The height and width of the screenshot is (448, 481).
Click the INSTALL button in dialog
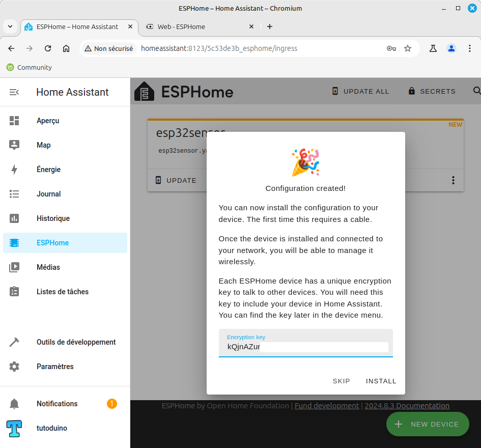[381, 381]
